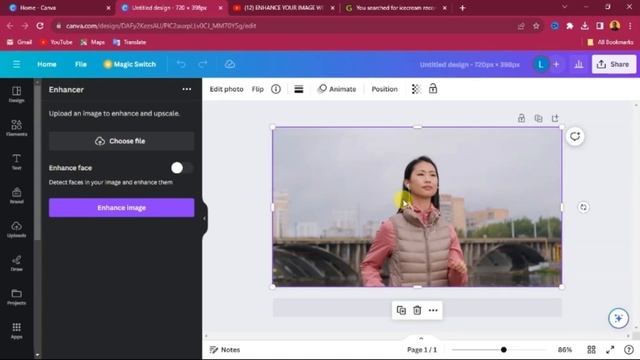Open the Canva Assistant sparkle button

tap(618, 318)
